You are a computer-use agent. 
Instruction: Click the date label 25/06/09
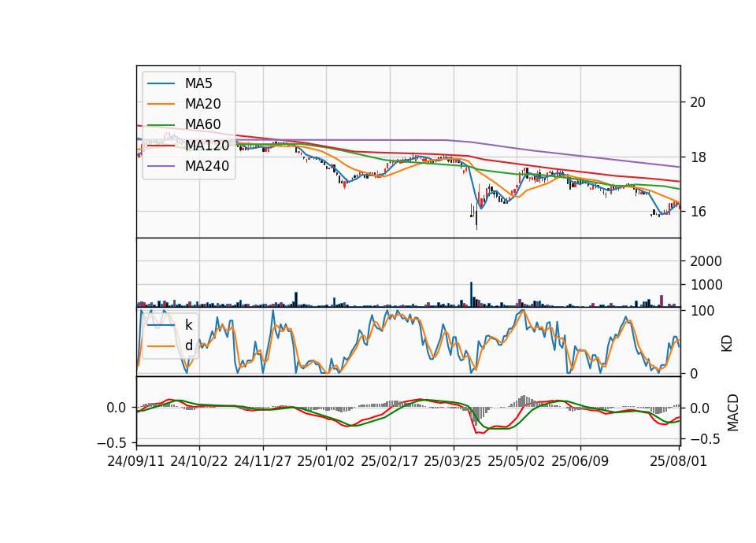point(580,461)
